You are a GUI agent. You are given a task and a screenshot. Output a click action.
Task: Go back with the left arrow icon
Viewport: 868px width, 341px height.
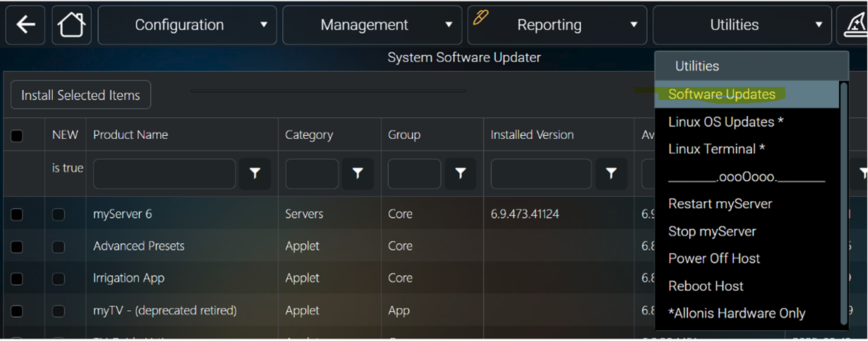click(x=25, y=24)
